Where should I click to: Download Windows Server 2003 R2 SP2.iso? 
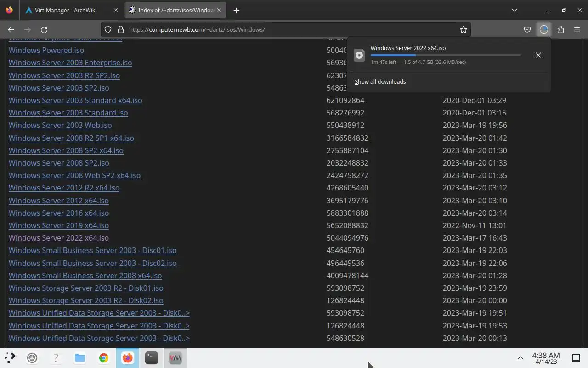pyautogui.click(x=64, y=75)
